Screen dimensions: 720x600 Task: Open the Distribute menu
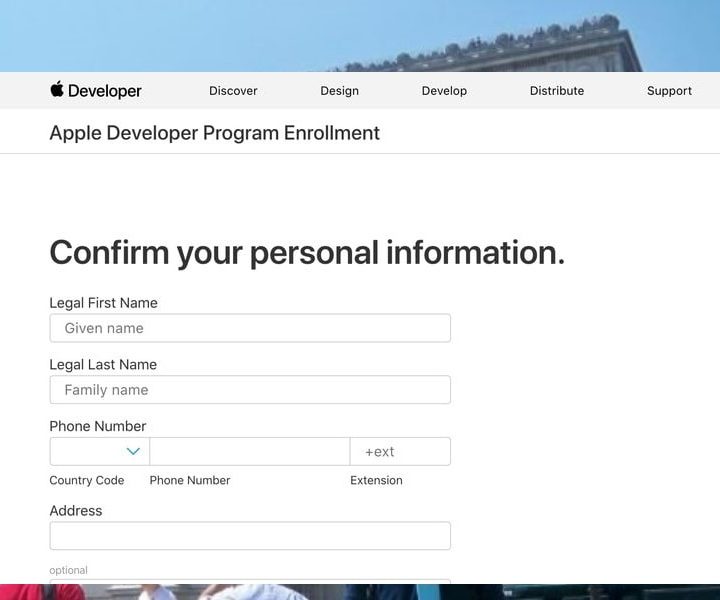point(557,91)
